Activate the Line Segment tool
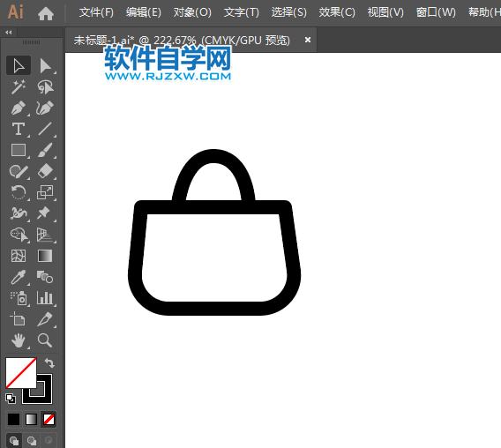This screenshot has height=448, width=501. [45, 129]
